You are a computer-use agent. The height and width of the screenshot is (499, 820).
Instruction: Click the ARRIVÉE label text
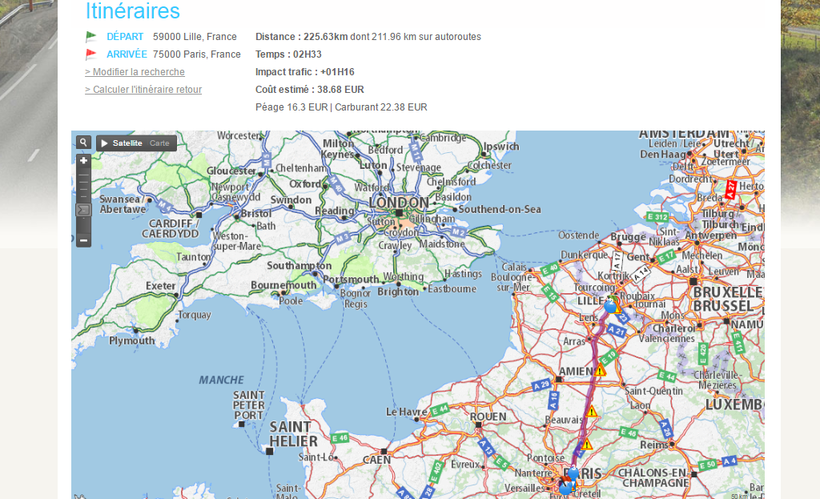(126, 54)
